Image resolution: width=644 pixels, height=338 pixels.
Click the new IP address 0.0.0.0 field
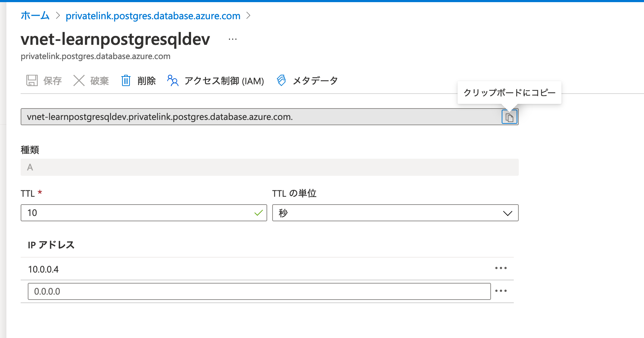click(x=259, y=291)
